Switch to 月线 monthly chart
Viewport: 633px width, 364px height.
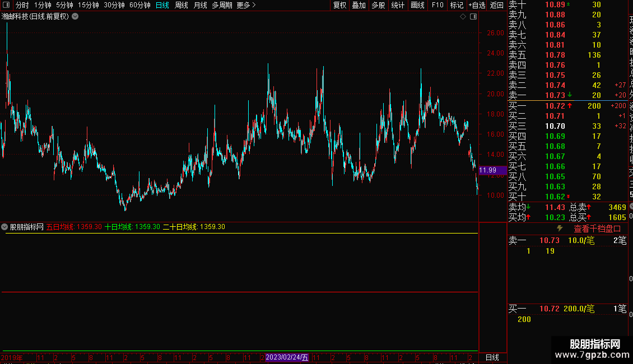click(200, 5)
